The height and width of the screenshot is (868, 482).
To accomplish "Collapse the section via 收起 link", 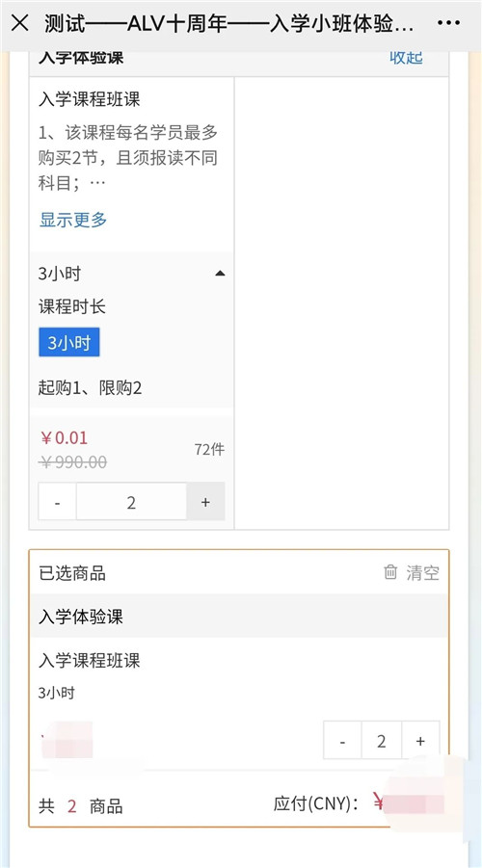I will click(406, 58).
